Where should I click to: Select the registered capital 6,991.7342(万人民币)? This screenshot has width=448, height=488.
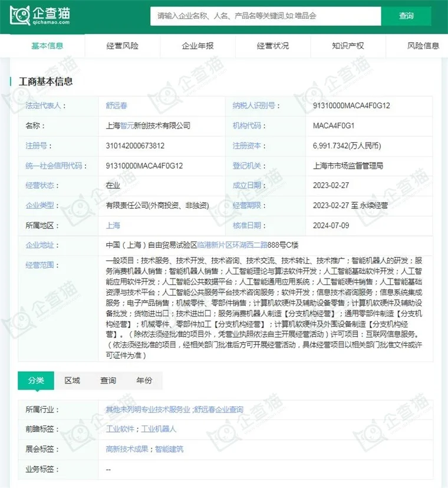coord(347,146)
